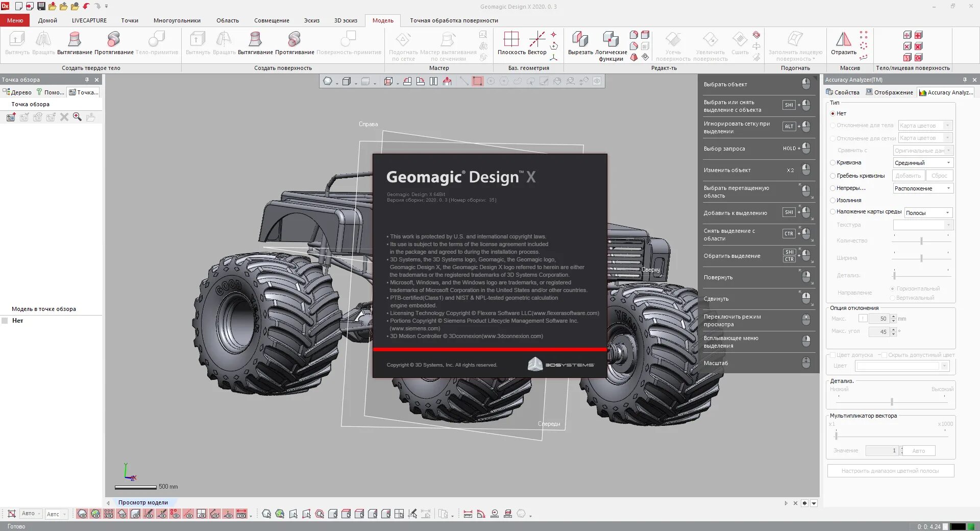The height and width of the screenshot is (531, 980).
Task: Click the shell icon in Редакт-ть group
Action: point(645,35)
